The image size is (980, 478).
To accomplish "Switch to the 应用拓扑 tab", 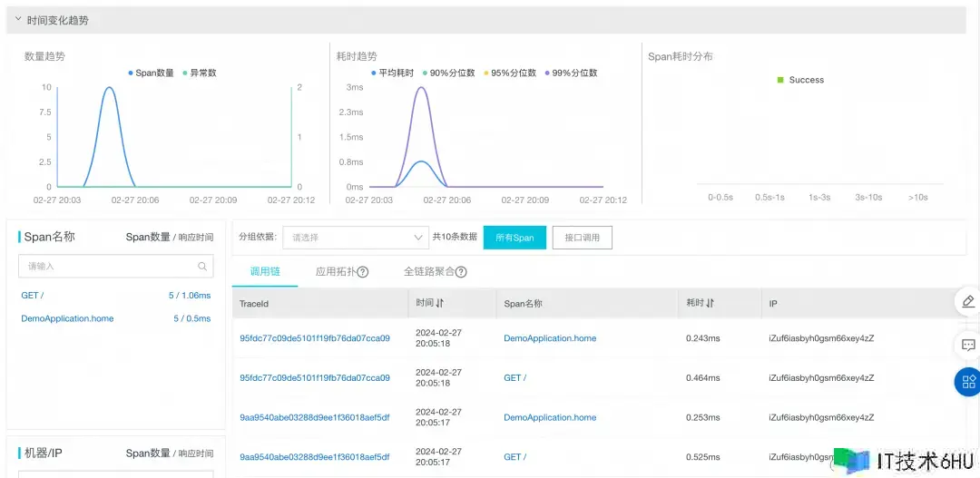I will click(x=336, y=271).
